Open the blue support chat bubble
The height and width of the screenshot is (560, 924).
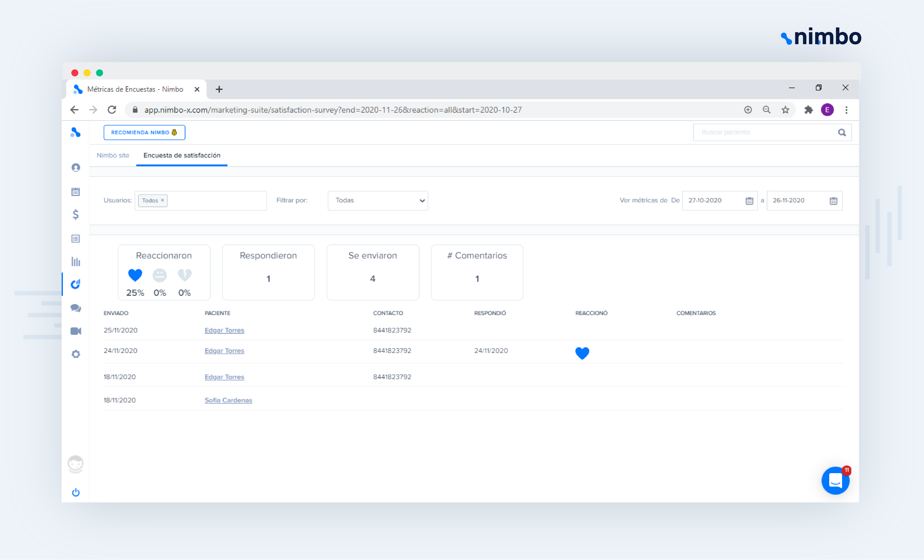[x=835, y=481]
